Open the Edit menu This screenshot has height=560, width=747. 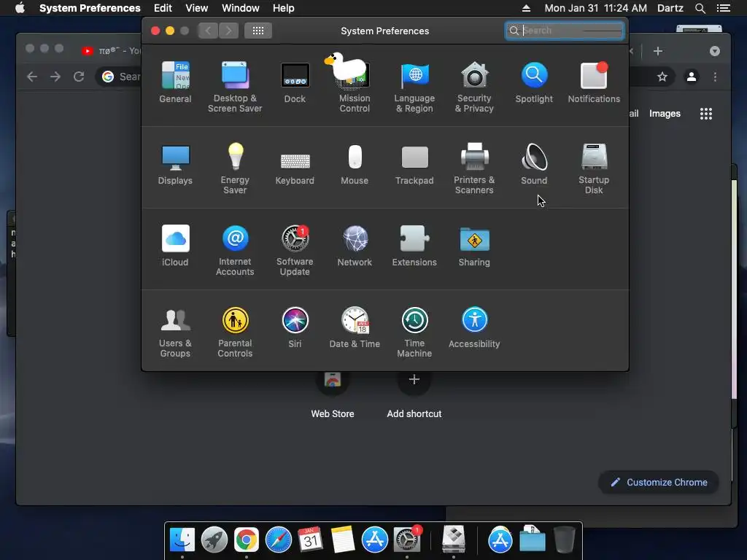coord(163,8)
